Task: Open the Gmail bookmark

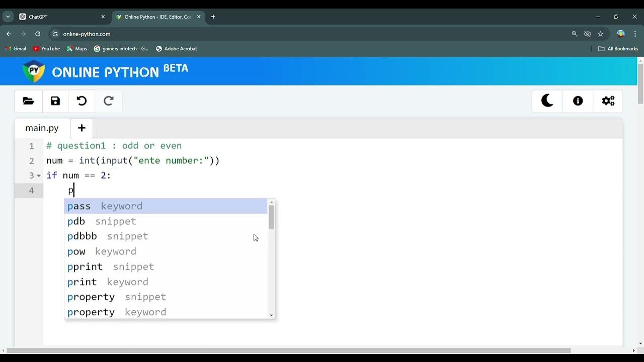Action: (16, 49)
